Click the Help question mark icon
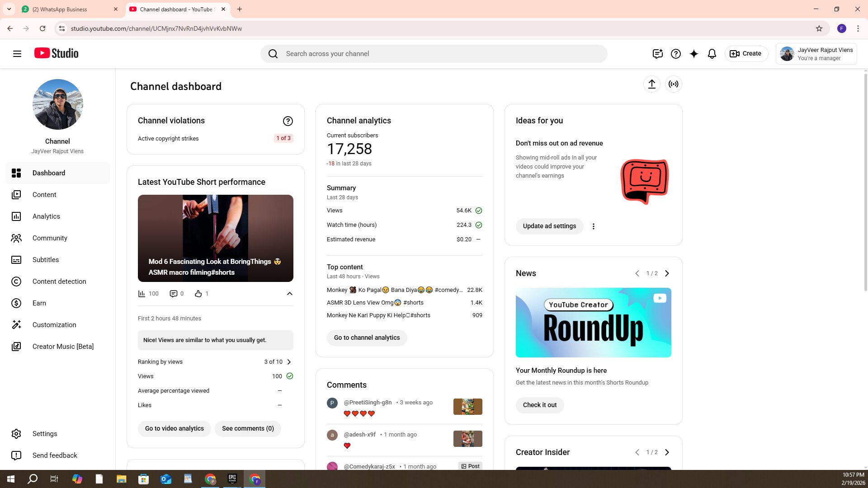868x488 pixels. pyautogui.click(x=676, y=54)
